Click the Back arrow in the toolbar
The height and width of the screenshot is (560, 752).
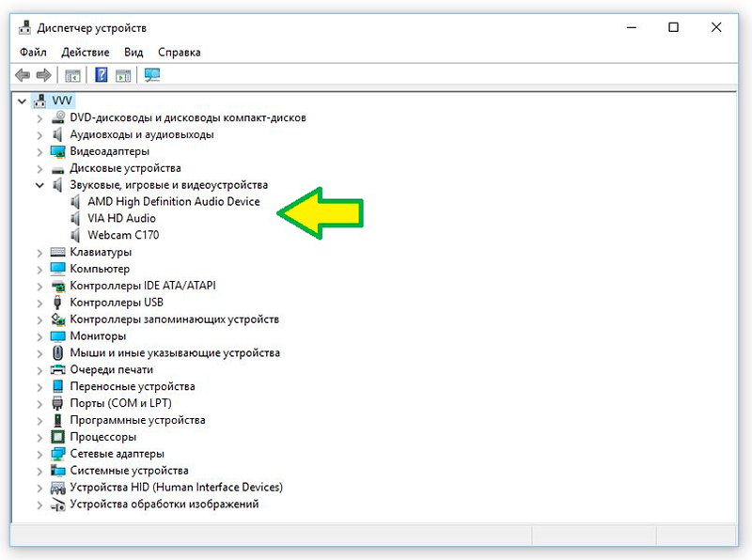pyautogui.click(x=23, y=75)
